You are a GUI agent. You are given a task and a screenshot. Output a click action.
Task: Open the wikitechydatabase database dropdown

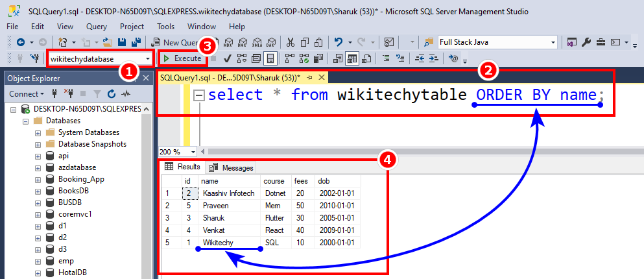[149, 58]
